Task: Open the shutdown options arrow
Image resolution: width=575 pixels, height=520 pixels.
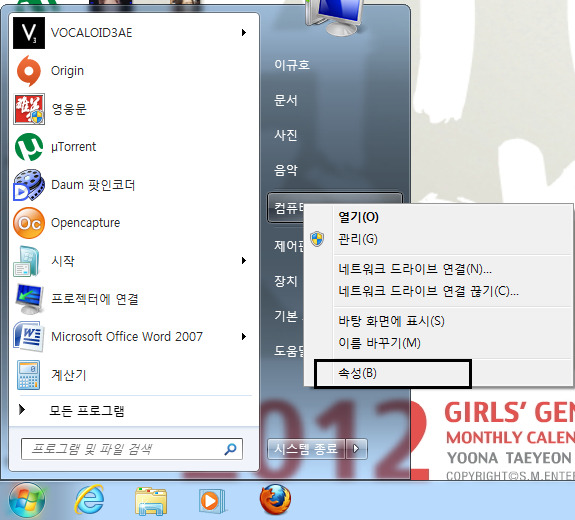Action: pos(356,448)
